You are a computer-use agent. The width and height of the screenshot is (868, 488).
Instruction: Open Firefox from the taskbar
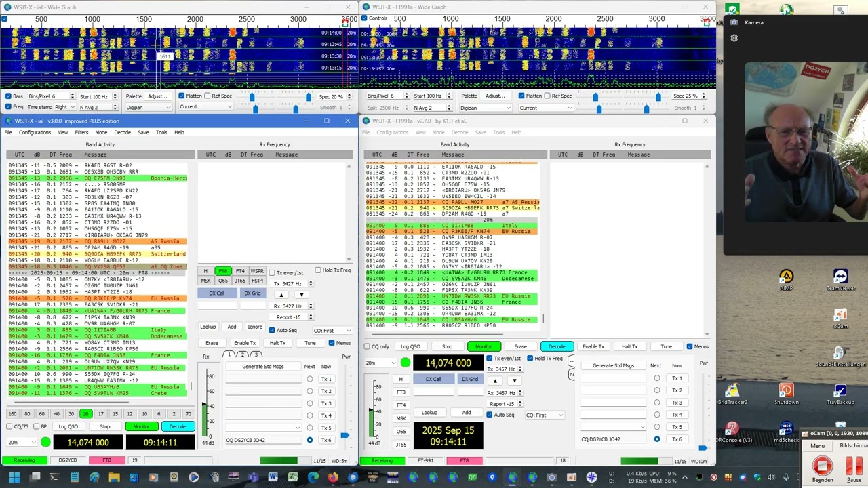(332, 478)
